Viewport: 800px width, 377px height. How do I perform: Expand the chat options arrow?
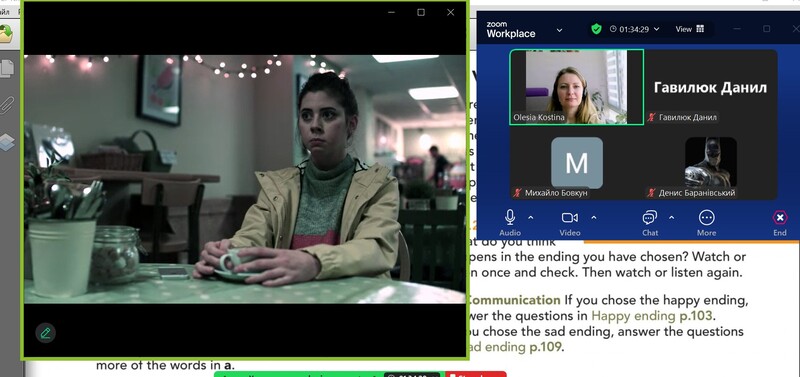pos(671,217)
